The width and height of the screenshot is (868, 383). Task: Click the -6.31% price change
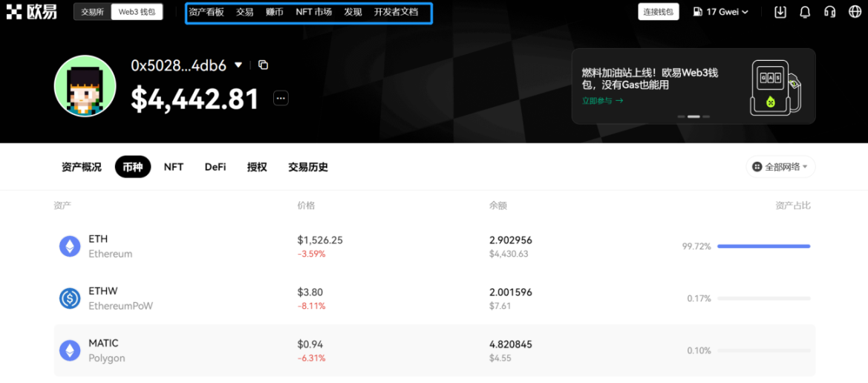pos(311,358)
